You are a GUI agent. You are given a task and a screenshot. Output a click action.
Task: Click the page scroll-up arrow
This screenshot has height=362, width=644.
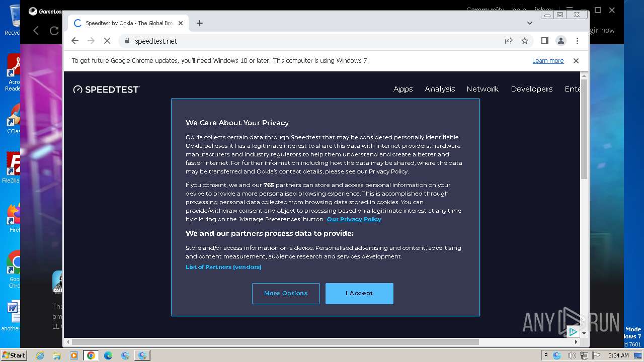[584, 76]
